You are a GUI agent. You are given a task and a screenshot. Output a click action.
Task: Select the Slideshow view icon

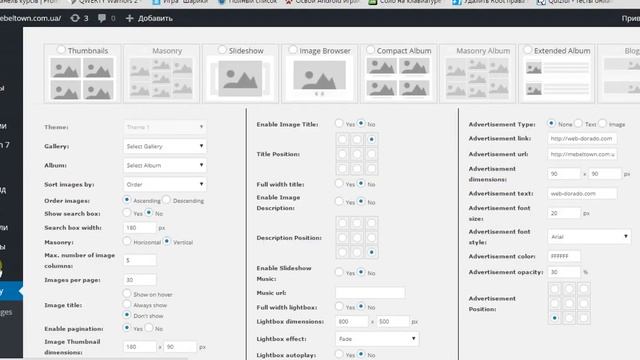click(241, 79)
